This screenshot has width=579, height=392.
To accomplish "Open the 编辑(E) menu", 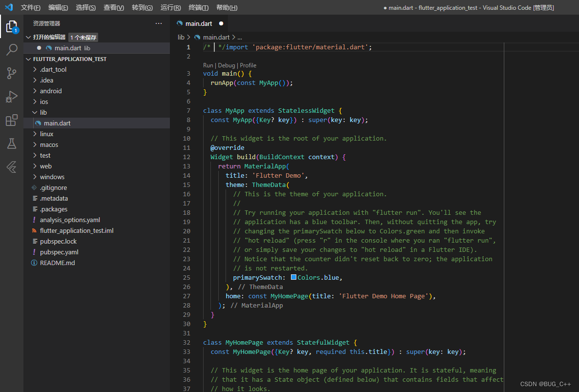I will coord(59,7).
